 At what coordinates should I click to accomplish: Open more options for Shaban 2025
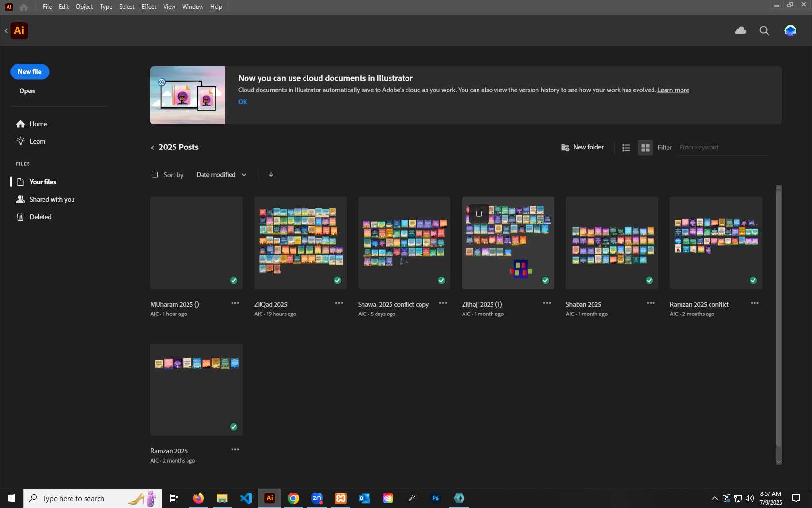651,303
